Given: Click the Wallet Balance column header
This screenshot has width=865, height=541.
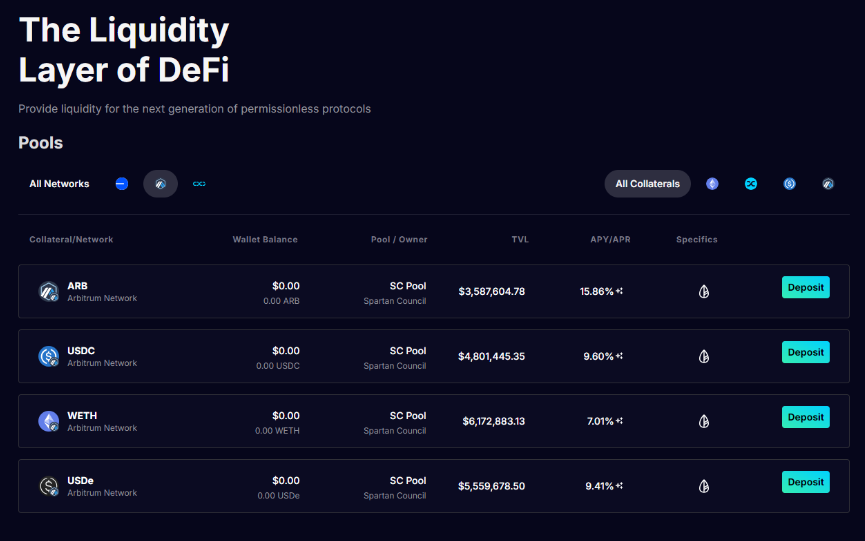Looking at the screenshot, I should point(265,239).
